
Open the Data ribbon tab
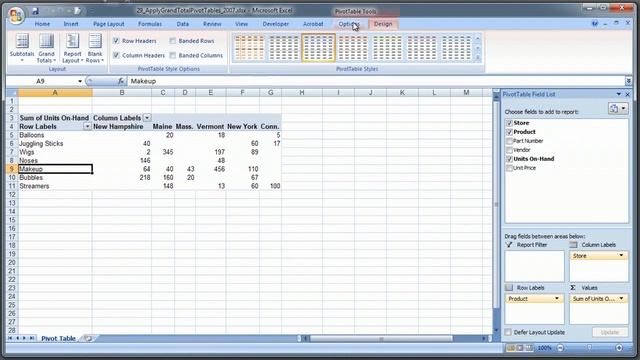pyautogui.click(x=182, y=24)
